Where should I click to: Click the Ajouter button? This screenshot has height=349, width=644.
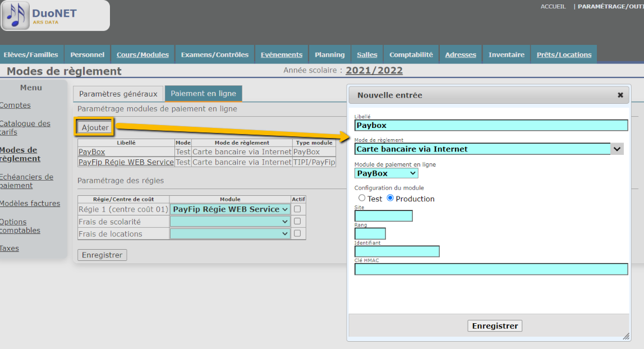pyautogui.click(x=95, y=127)
